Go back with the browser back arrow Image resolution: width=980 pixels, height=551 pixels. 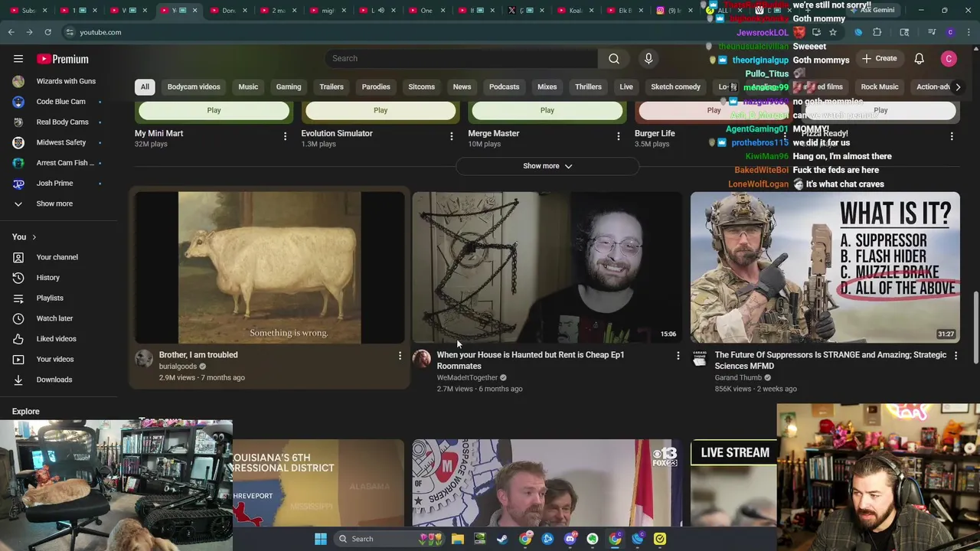[x=11, y=32]
